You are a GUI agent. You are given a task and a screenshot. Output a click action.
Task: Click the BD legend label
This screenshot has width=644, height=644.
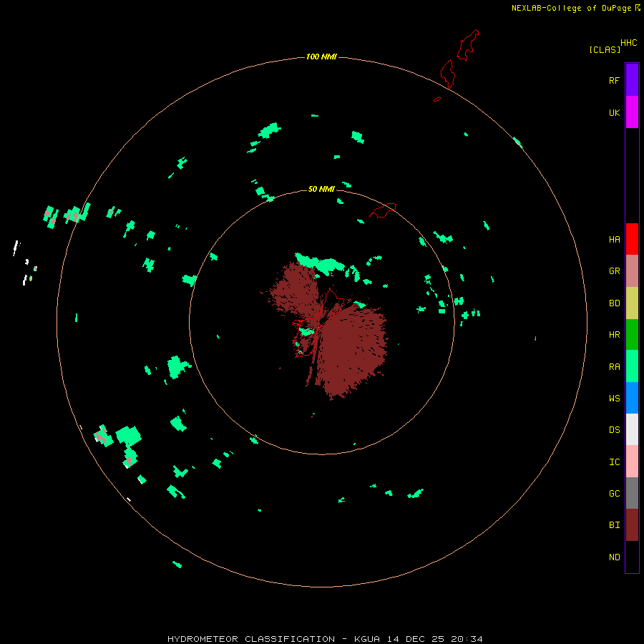(x=614, y=303)
